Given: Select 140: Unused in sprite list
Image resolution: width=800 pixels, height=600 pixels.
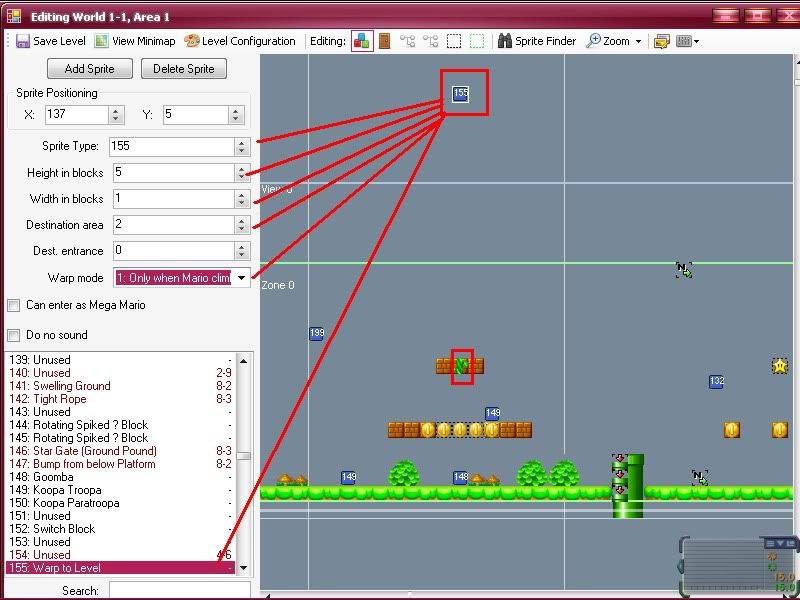Looking at the screenshot, I should tap(120, 373).
